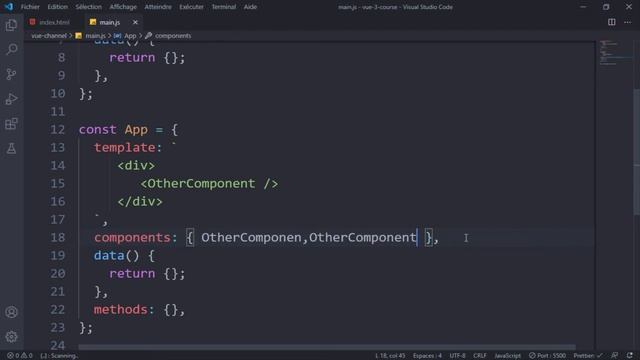Click the Prettier status item

tap(587, 356)
